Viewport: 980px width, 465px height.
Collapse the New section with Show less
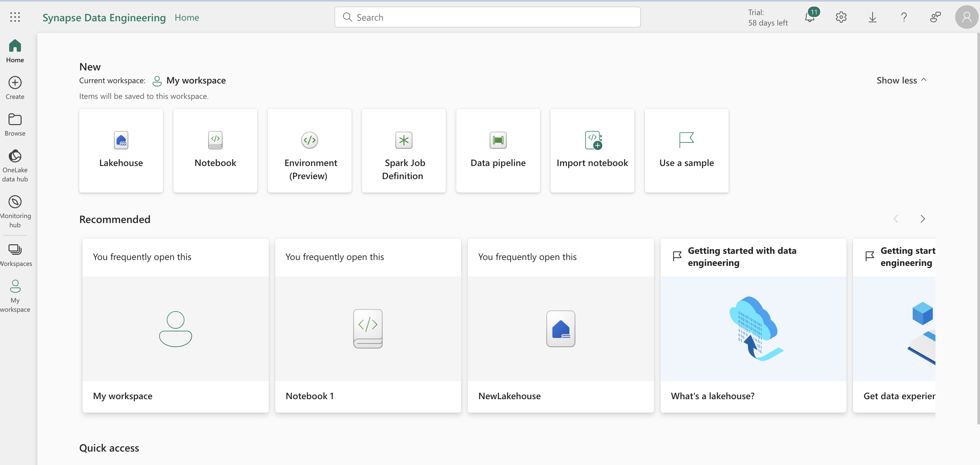tap(901, 80)
